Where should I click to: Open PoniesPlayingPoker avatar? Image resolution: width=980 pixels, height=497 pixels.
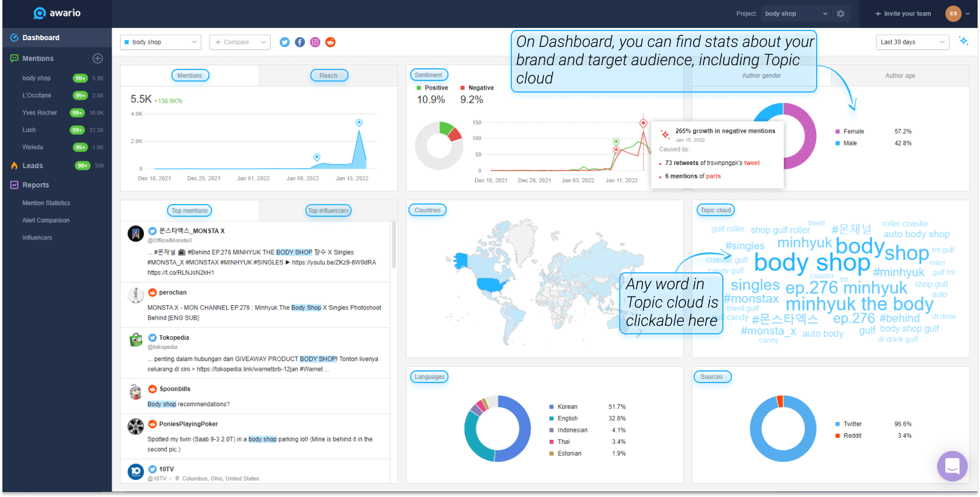136,427
